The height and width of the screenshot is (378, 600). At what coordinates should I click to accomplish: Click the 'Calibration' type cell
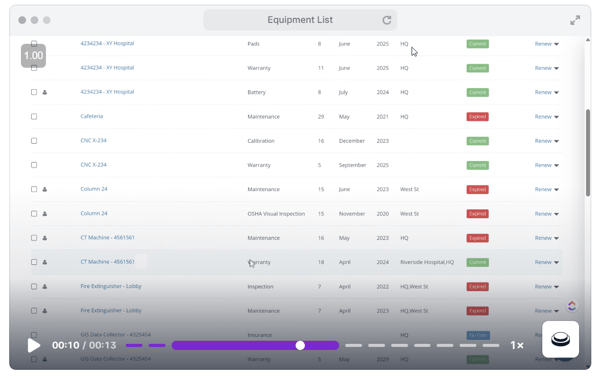[x=261, y=141]
